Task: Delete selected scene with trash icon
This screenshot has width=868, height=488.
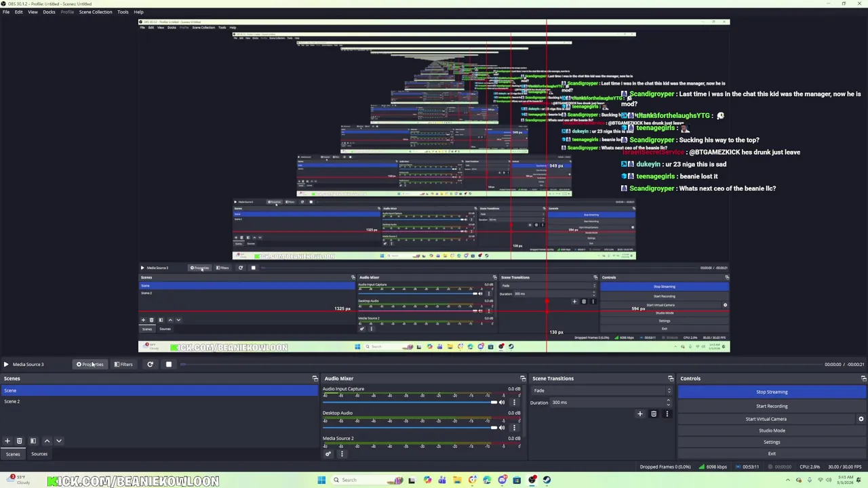Action: tap(20, 441)
